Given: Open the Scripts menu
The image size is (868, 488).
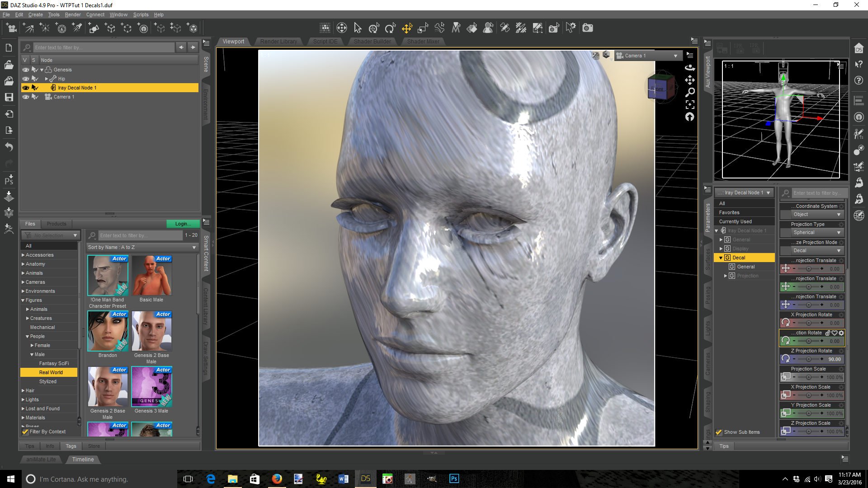Looking at the screenshot, I should point(141,14).
